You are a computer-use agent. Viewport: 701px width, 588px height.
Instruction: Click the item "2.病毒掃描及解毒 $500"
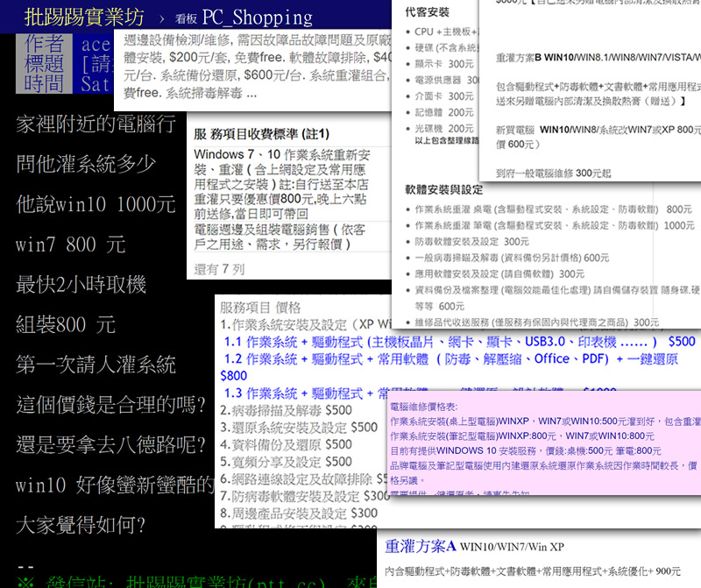coord(287,410)
